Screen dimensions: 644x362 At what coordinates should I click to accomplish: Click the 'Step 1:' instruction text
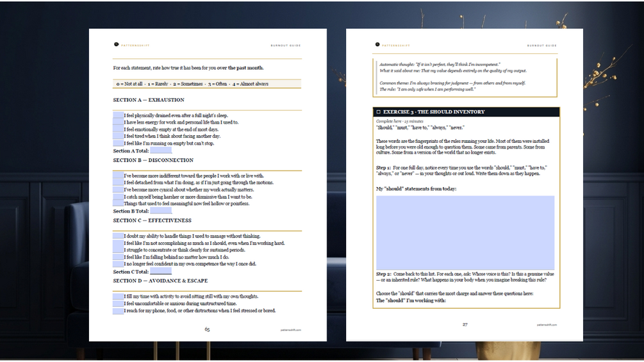[461, 170]
